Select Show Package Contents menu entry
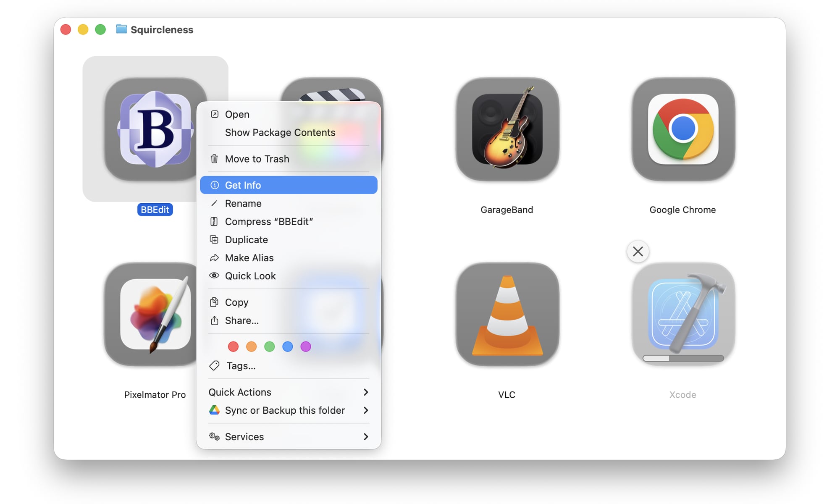 280,132
